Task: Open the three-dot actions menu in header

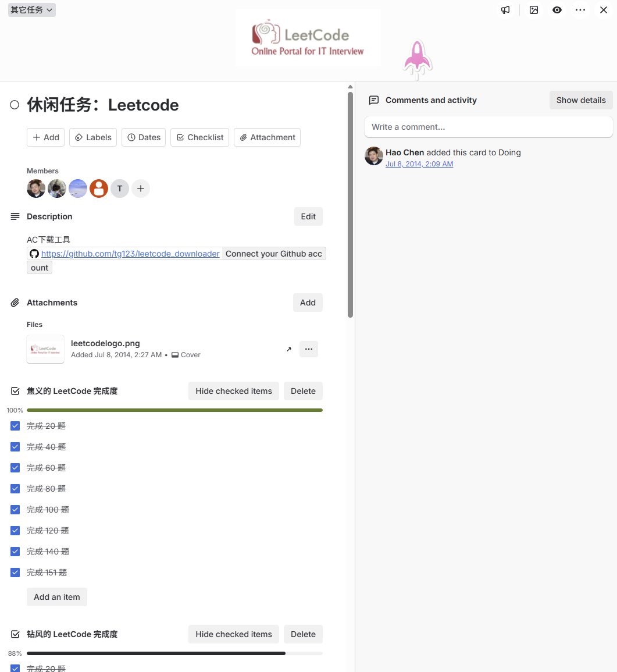Action: (x=580, y=10)
